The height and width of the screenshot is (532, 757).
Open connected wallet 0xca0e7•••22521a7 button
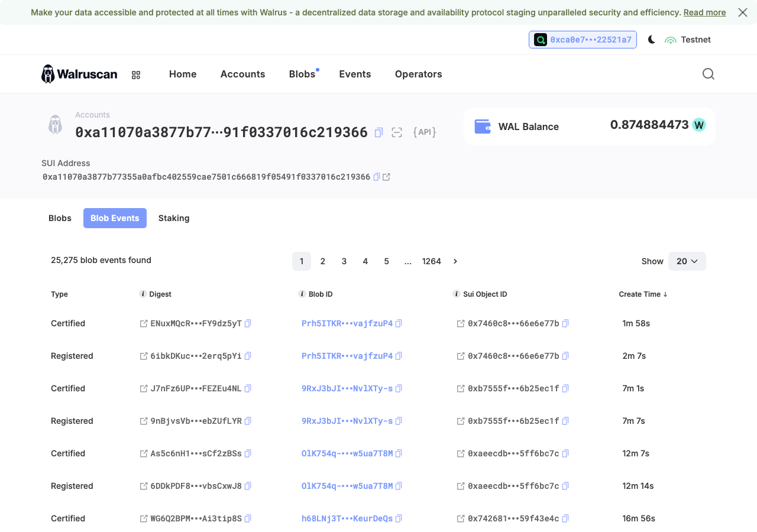pos(583,40)
